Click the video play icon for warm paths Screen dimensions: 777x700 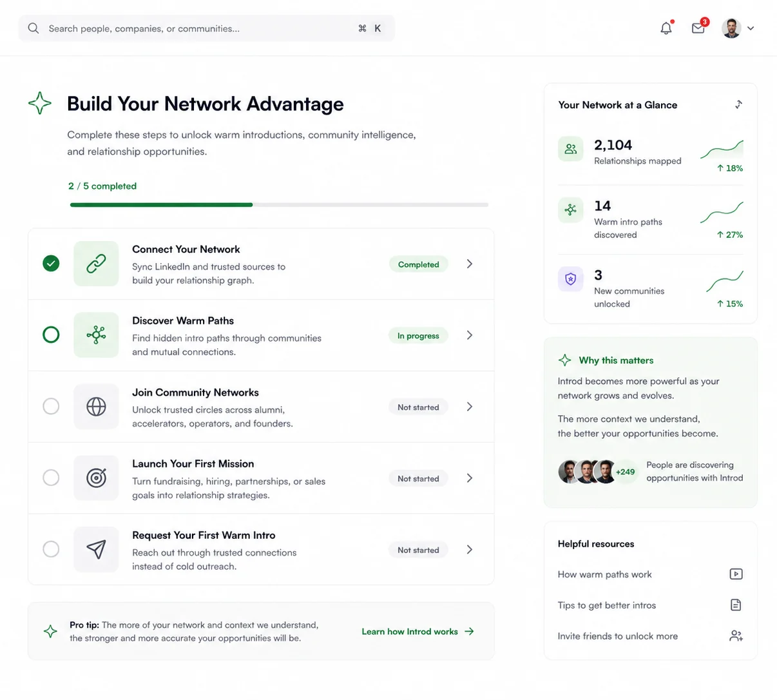point(736,574)
